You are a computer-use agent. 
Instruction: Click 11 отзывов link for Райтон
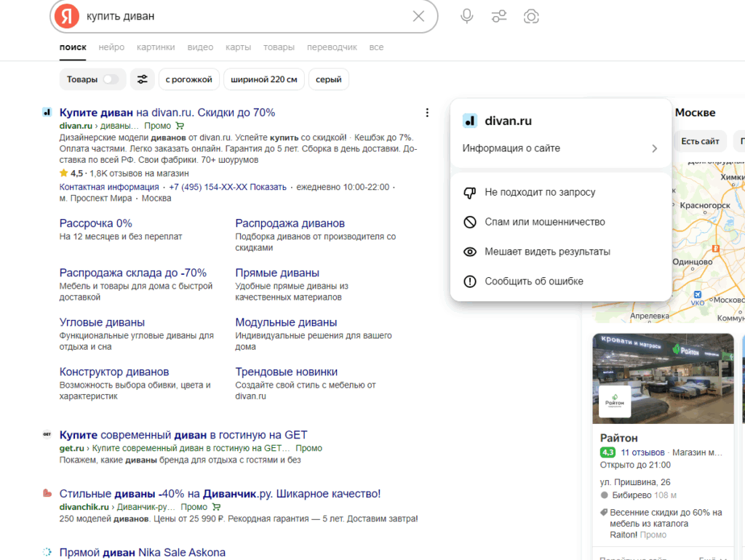pyautogui.click(x=642, y=452)
